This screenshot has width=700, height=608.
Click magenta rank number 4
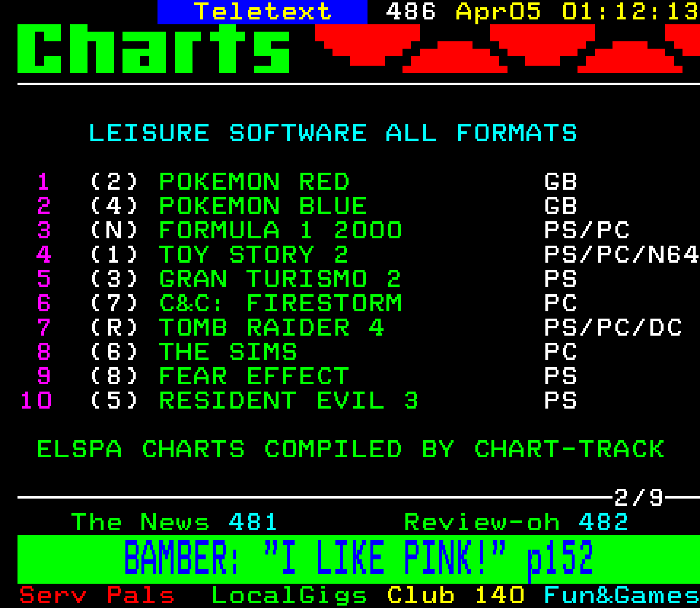[x=44, y=255]
